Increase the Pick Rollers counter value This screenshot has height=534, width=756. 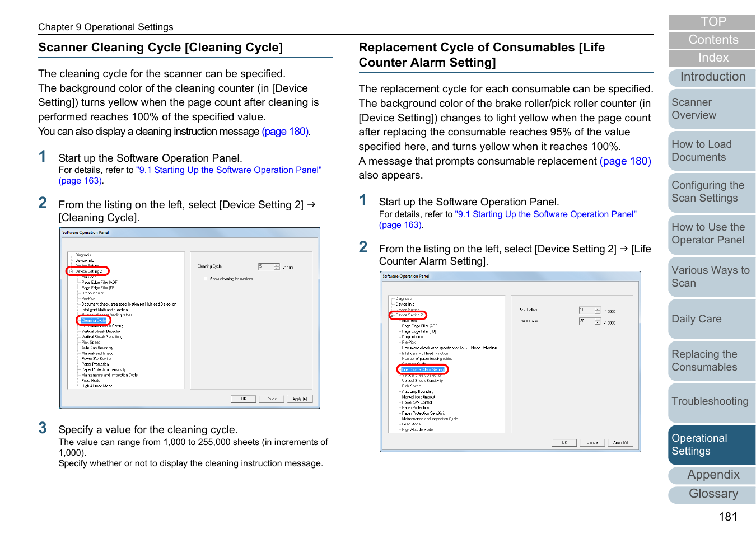[x=598, y=308]
